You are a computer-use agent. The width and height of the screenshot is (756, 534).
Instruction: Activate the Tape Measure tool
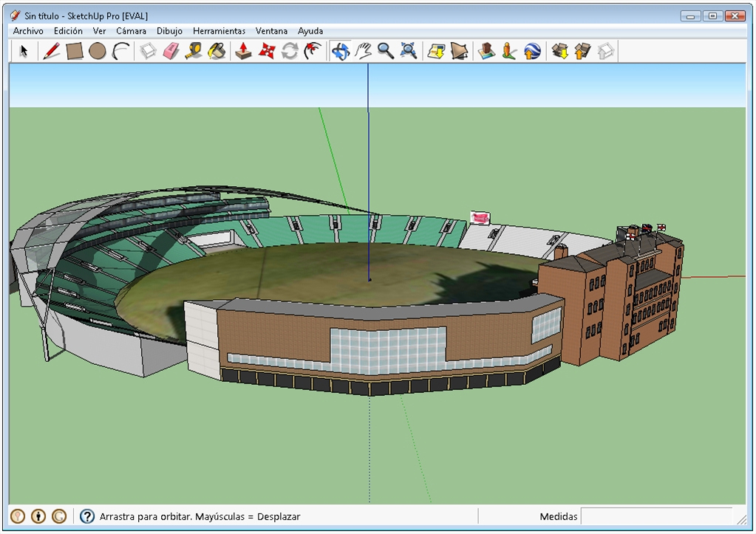[x=194, y=51]
